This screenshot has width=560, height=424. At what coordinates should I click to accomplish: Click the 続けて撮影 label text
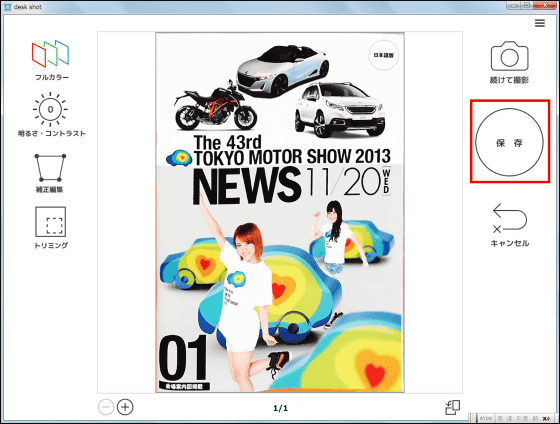(509, 80)
